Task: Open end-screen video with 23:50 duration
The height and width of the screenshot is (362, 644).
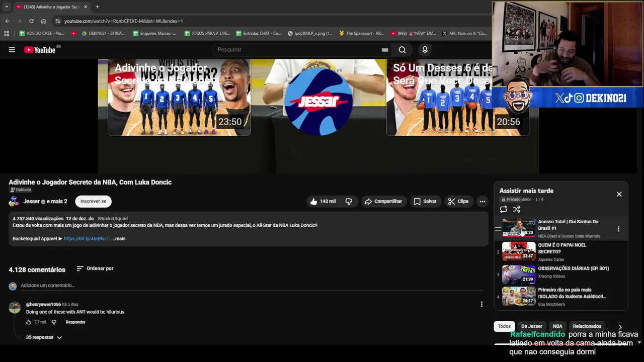Action: (179, 98)
